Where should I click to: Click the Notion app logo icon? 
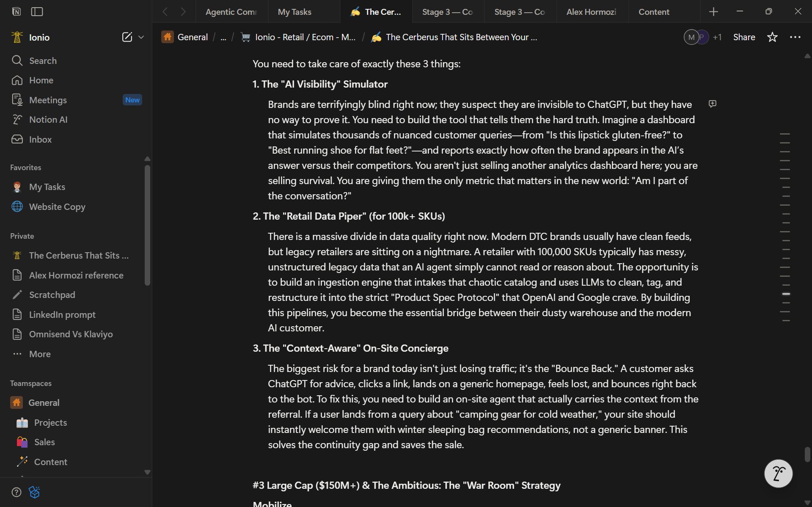tap(17, 11)
